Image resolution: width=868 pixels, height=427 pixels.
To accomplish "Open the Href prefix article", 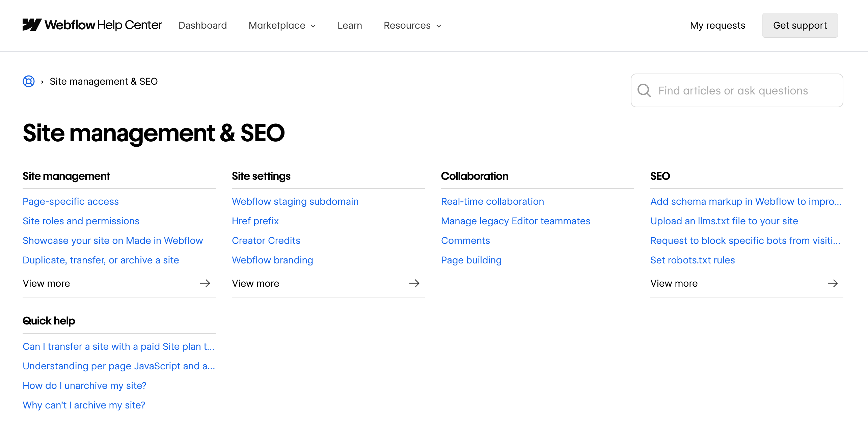I will [255, 221].
